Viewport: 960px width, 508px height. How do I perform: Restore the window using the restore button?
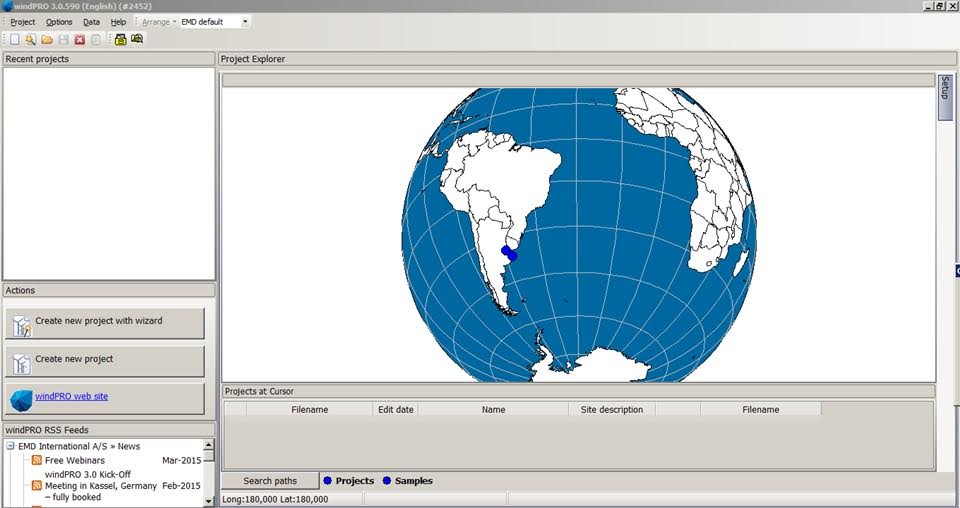(x=940, y=6)
